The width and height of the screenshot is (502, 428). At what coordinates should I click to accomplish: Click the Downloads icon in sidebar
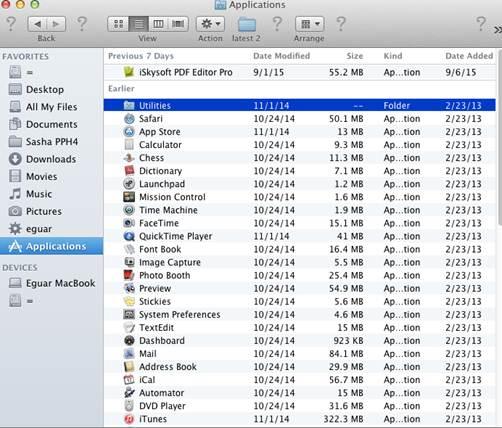pyautogui.click(x=15, y=159)
